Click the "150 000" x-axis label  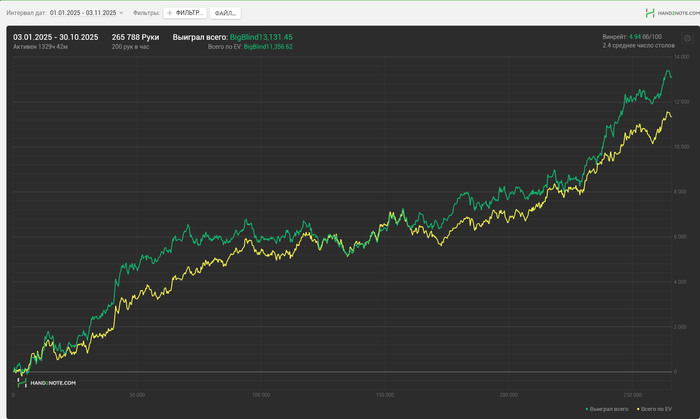click(x=386, y=395)
